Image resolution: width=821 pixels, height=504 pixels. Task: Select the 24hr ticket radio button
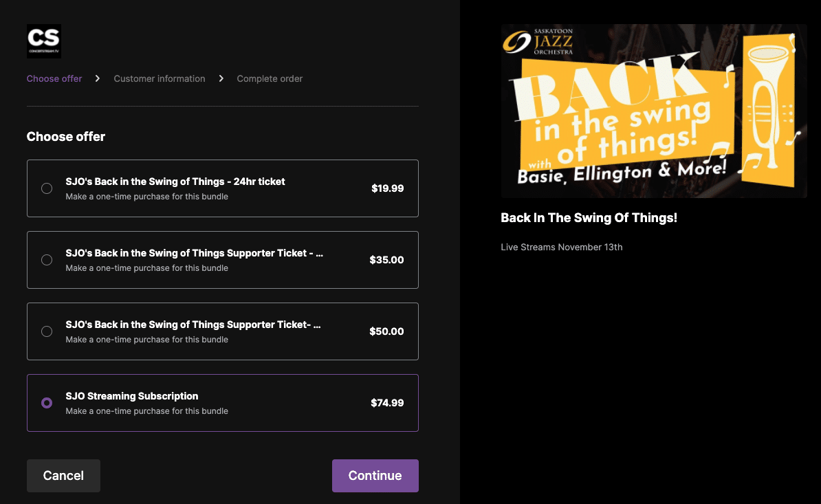pyautogui.click(x=47, y=188)
